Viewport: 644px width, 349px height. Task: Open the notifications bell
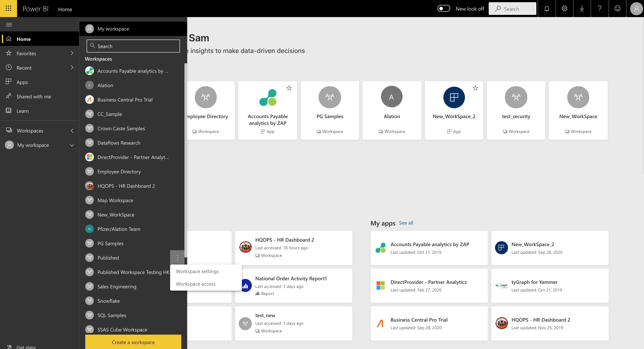point(546,9)
